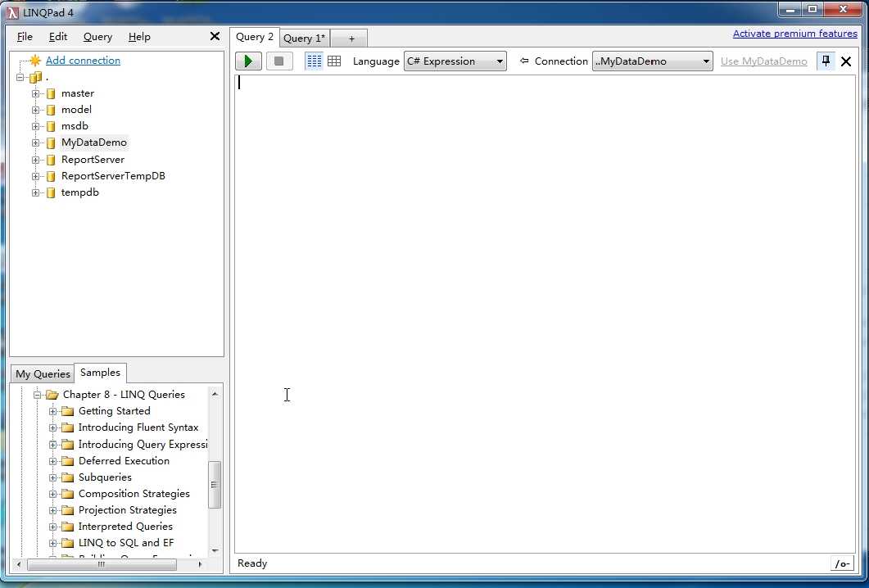
Task: Select the ReportServerTempDB tree item
Action: click(113, 176)
